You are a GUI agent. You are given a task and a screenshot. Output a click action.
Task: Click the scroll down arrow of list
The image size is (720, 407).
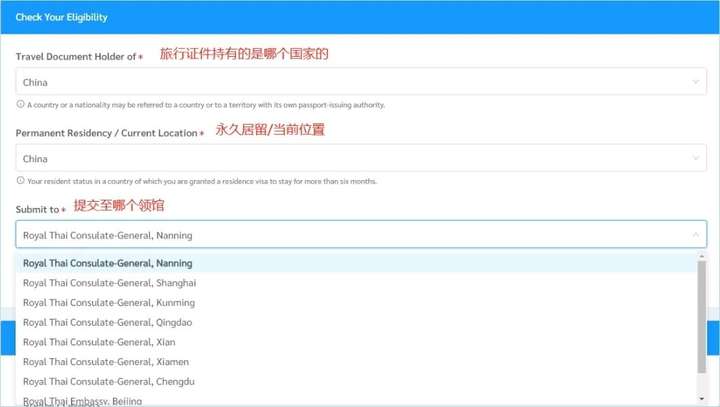pos(702,399)
